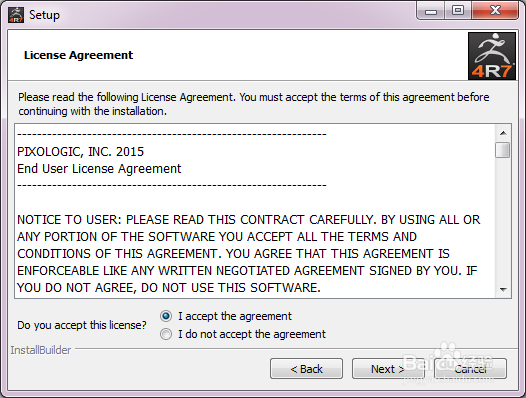
Task: Select "I do not accept the agreement"
Action: pos(166,334)
